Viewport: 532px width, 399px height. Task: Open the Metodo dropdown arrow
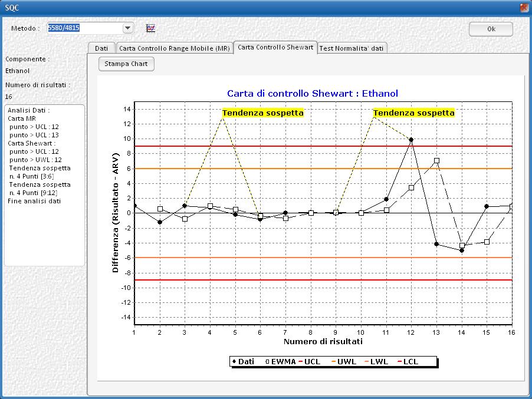pyautogui.click(x=127, y=28)
